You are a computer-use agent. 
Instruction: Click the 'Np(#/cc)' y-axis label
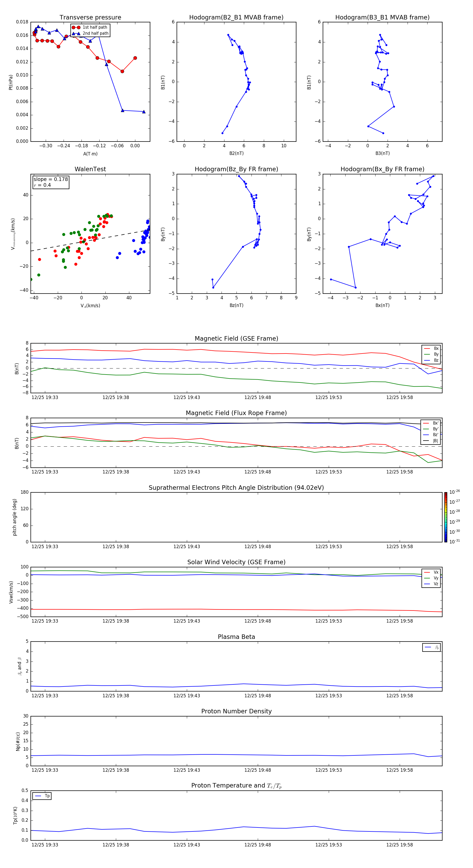point(18,741)
